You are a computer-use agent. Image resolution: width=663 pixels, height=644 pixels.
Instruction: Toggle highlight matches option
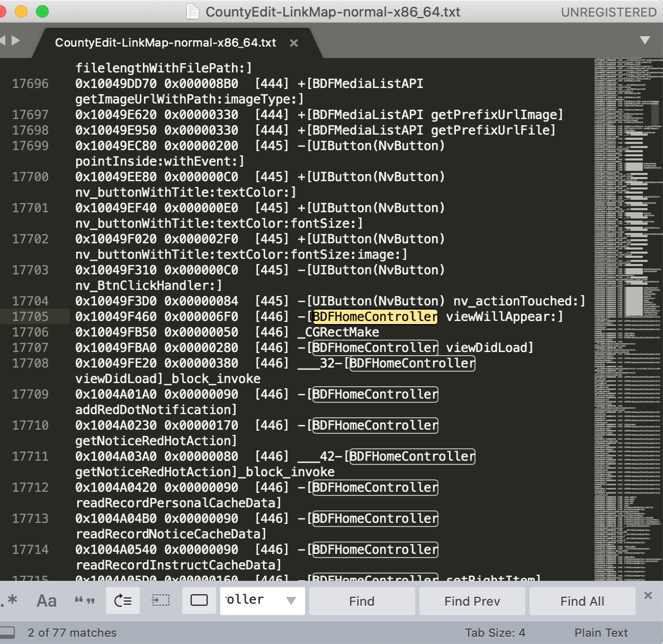point(199,601)
